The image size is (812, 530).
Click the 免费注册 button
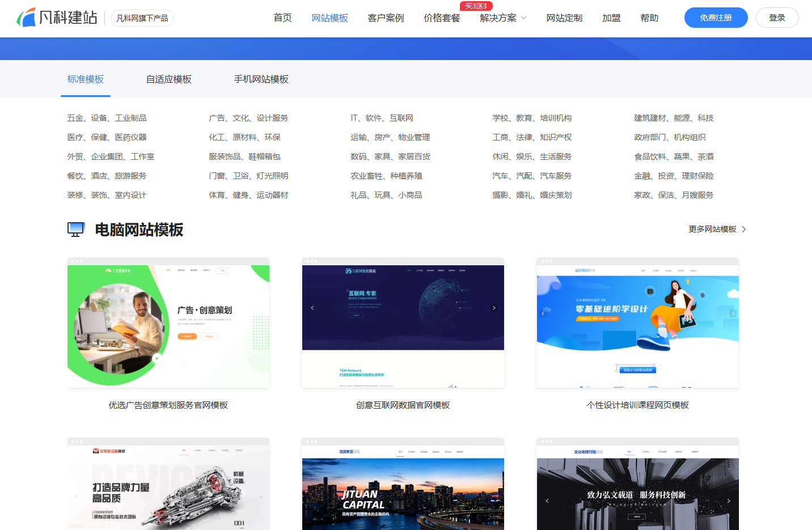coord(716,18)
